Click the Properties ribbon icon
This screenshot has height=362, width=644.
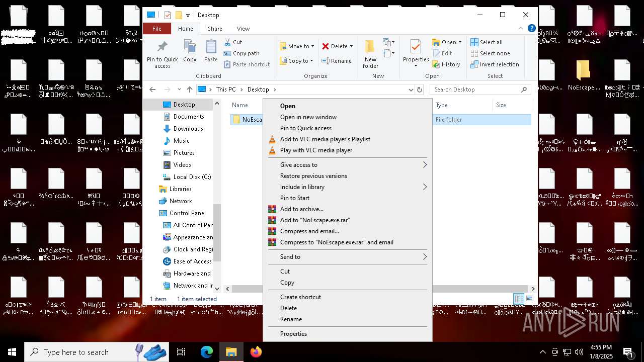pyautogui.click(x=416, y=54)
